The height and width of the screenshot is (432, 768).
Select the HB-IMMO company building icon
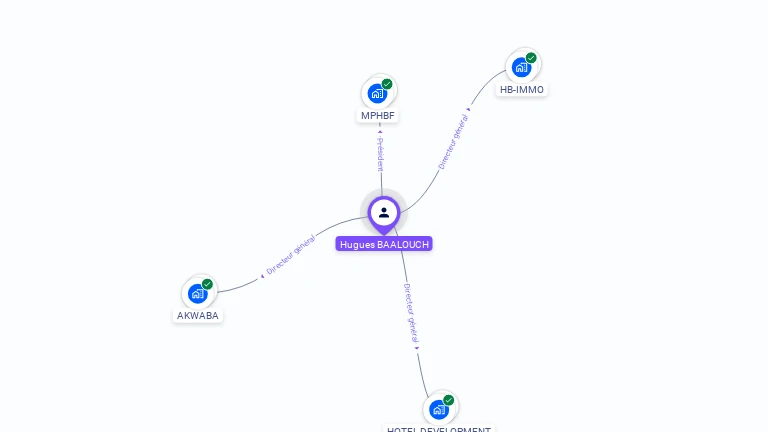tap(521, 67)
